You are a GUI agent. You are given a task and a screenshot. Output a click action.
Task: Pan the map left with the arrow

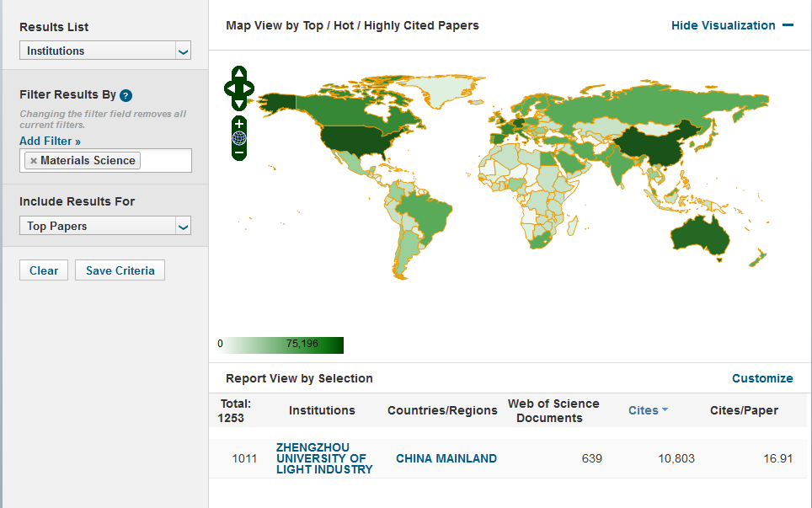(229, 88)
